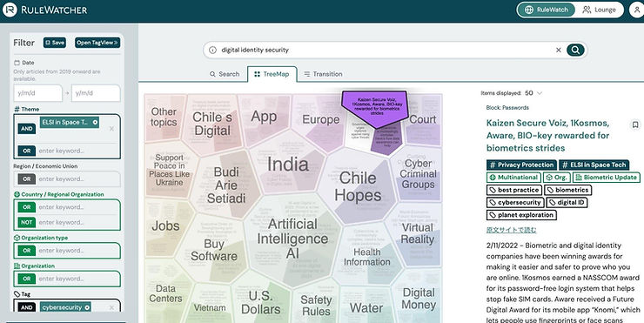Open the Search tab
The height and width of the screenshot is (323, 644).
click(225, 74)
